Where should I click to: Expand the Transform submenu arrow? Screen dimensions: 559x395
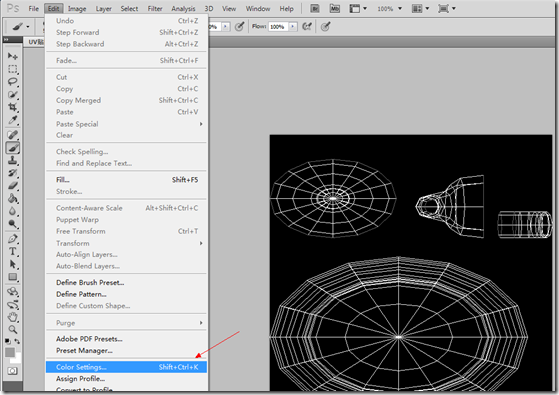201,243
